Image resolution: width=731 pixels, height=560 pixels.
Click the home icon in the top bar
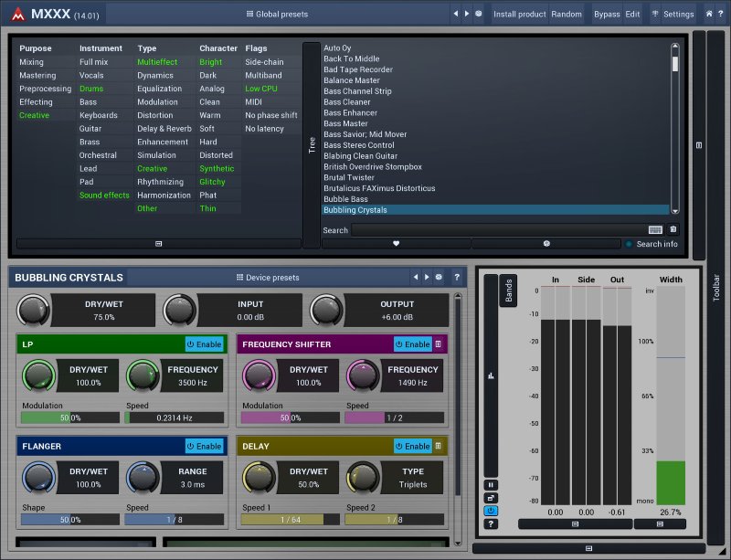[x=708, y=14]
